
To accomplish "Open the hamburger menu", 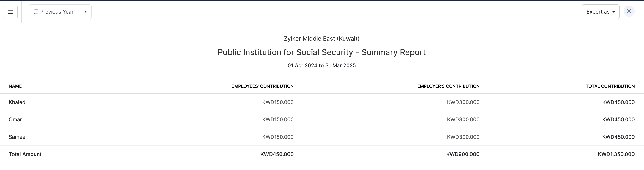I will [x=11, y=12].
